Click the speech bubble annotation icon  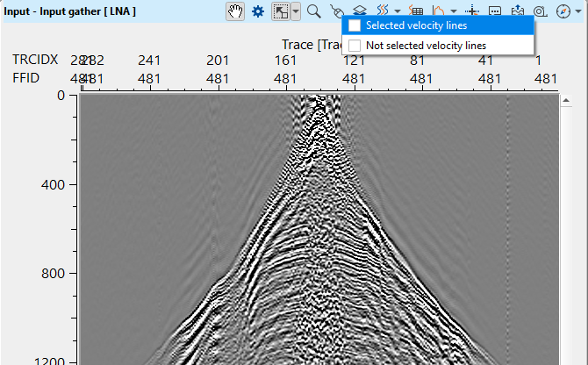click(x=495, y=11)
